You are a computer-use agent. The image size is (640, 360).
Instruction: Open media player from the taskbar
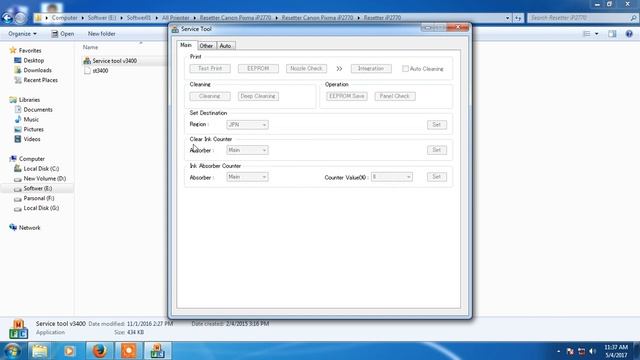point(69,351)
